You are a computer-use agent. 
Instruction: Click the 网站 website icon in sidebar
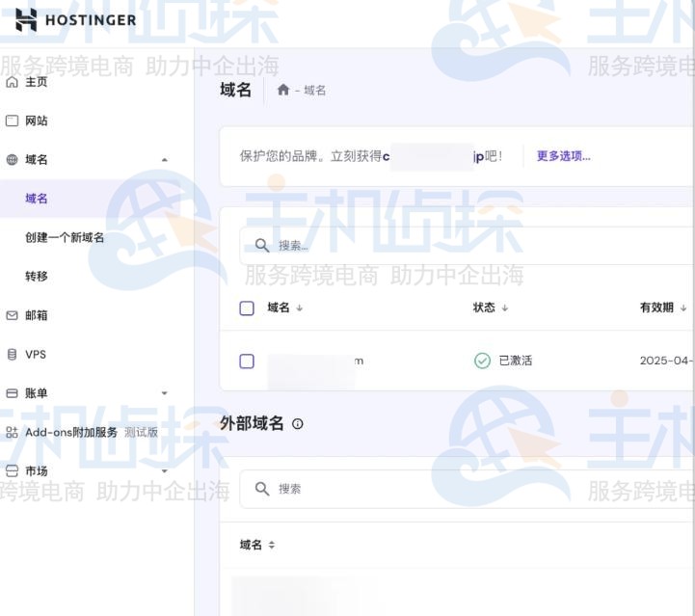[12, 121]
